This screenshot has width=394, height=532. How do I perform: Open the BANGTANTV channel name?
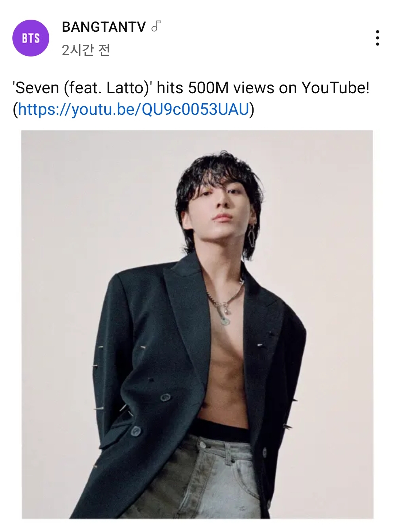pyautogui.click(x=104, y=27)
